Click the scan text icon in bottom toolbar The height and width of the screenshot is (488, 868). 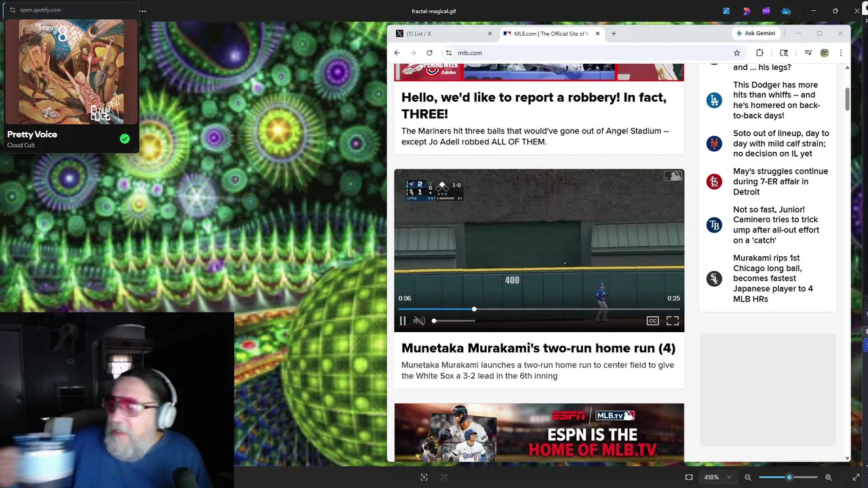click(x=444, y=477)
